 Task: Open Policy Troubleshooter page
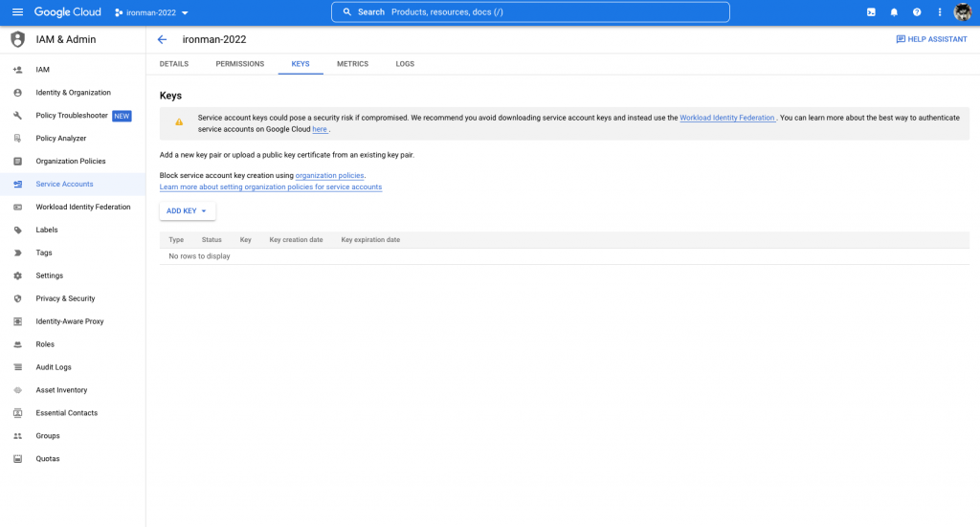[x=73, y=116]
